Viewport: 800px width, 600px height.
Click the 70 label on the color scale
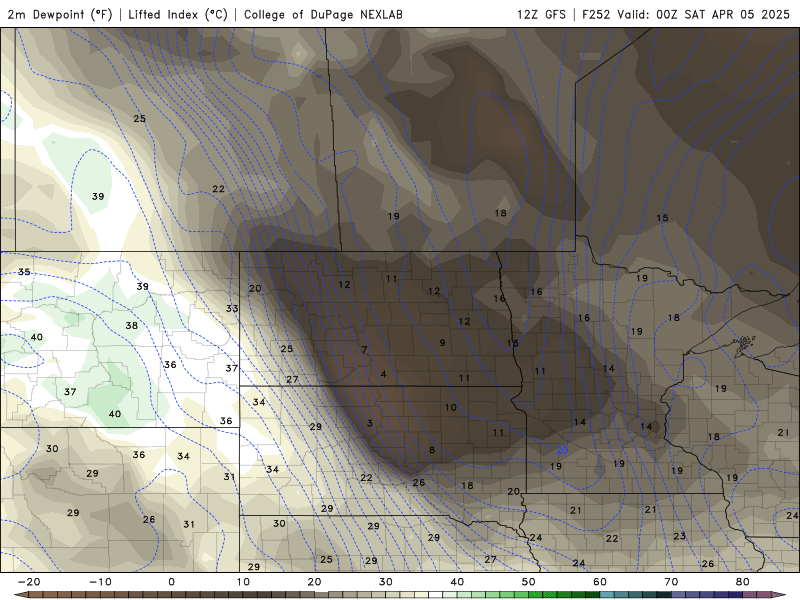671,582
